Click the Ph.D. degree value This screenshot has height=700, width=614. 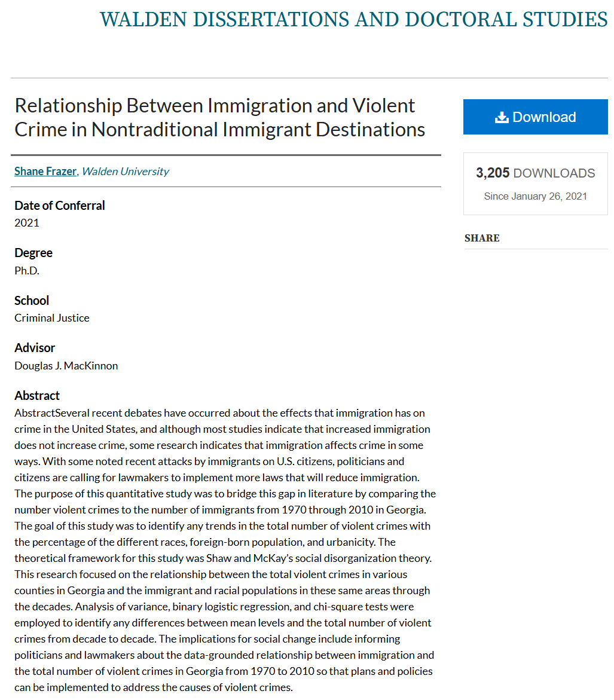(27, 270)
